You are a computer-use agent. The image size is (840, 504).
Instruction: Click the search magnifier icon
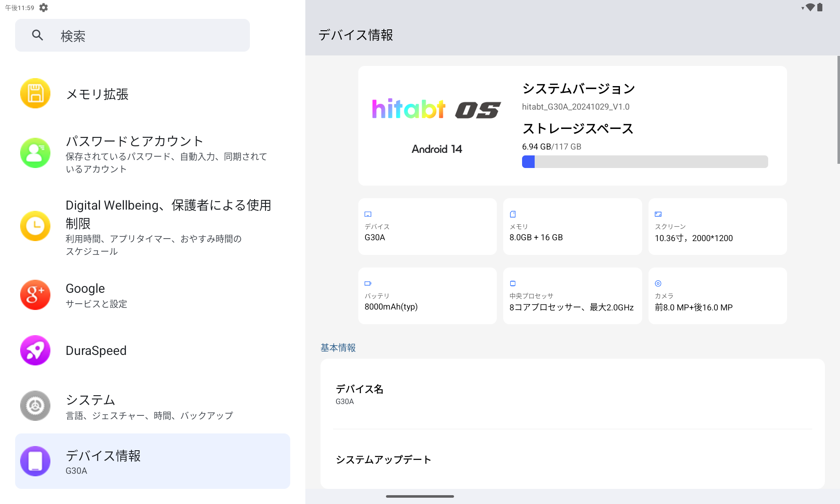(38, 35)
